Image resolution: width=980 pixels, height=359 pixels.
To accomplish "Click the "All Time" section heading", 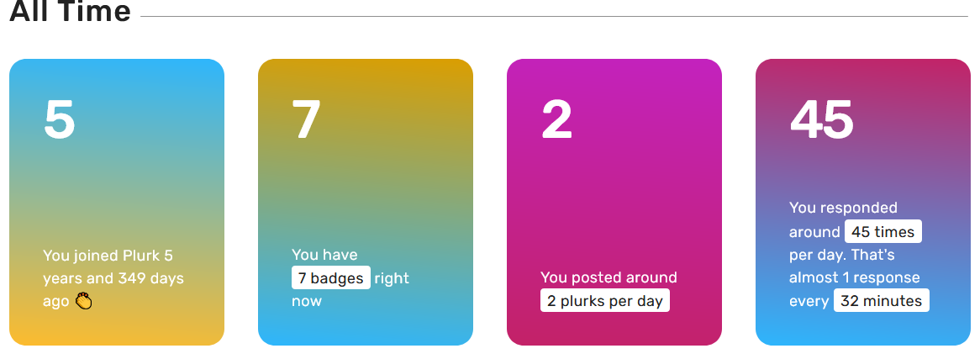I will point(70,11).
